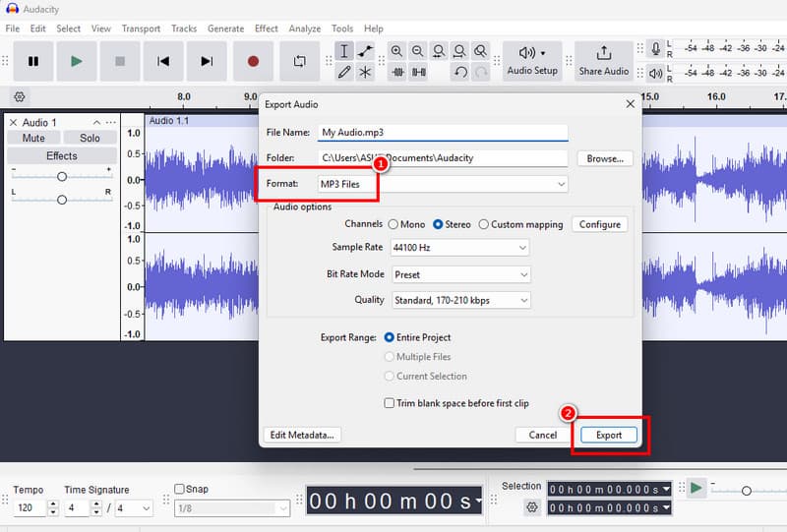Open the File menu
Image resolution: width=787 pixels, height=532 pixels.
13,29
